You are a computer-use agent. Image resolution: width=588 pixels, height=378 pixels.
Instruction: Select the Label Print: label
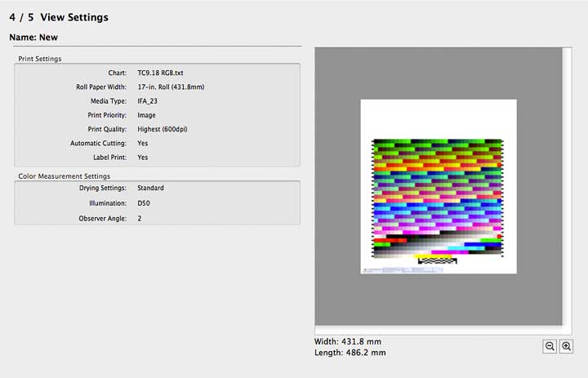[x=110, y=158]
